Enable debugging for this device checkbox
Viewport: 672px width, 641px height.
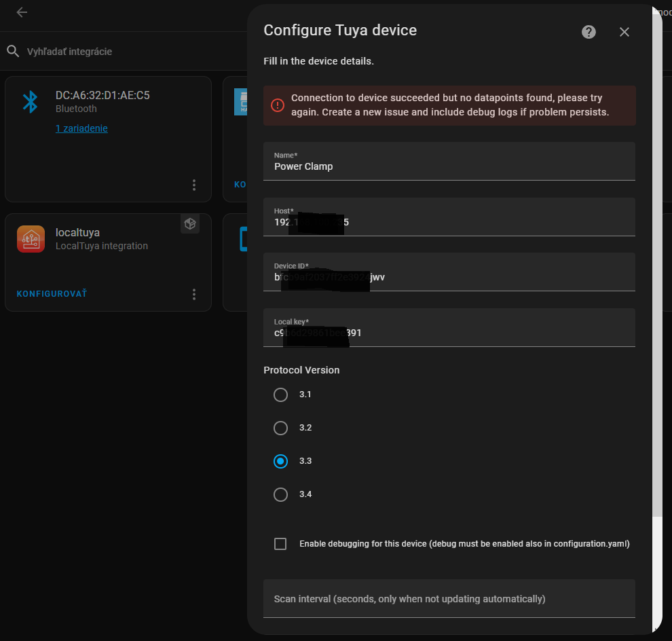pos(280,544)
